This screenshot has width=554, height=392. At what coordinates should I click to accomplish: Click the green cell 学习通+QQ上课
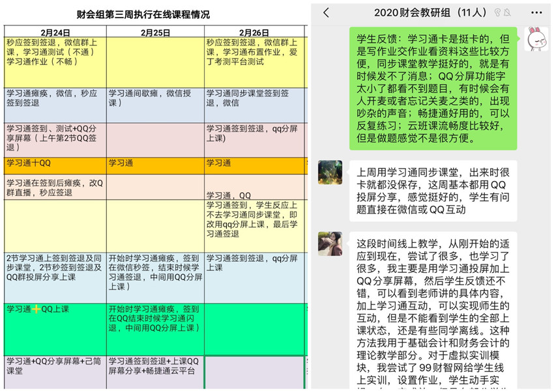click(x=55, y=329)
